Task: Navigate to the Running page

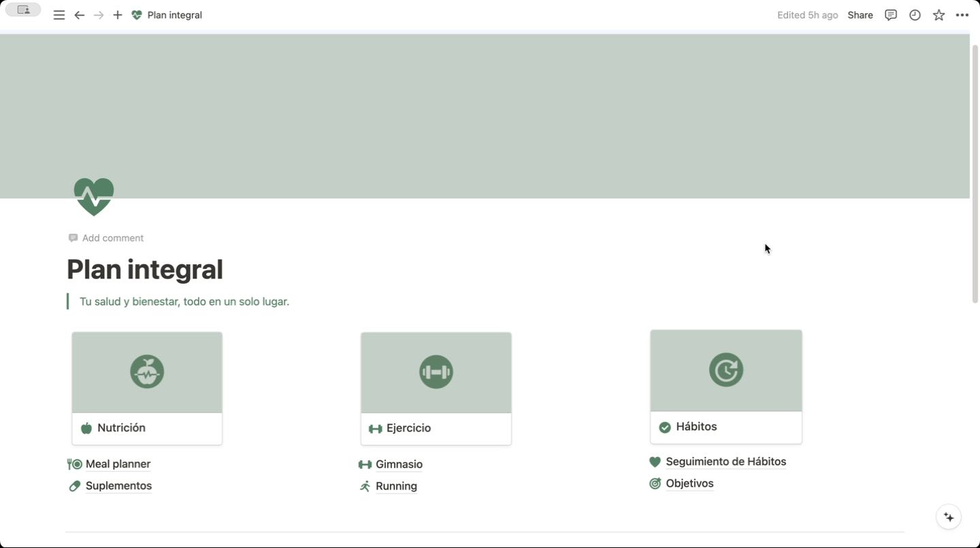Action: [x=396, y=486]
